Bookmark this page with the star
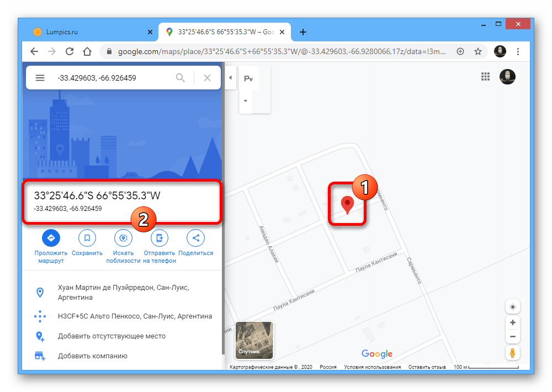The height and width of the screenshot is (392, 552). point(477,51)
